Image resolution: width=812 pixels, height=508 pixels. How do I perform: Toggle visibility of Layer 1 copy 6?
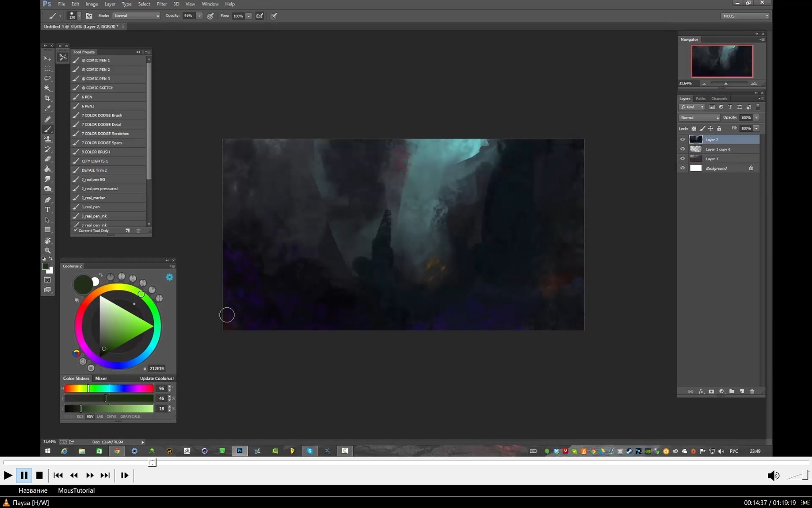tap(683, 149)
